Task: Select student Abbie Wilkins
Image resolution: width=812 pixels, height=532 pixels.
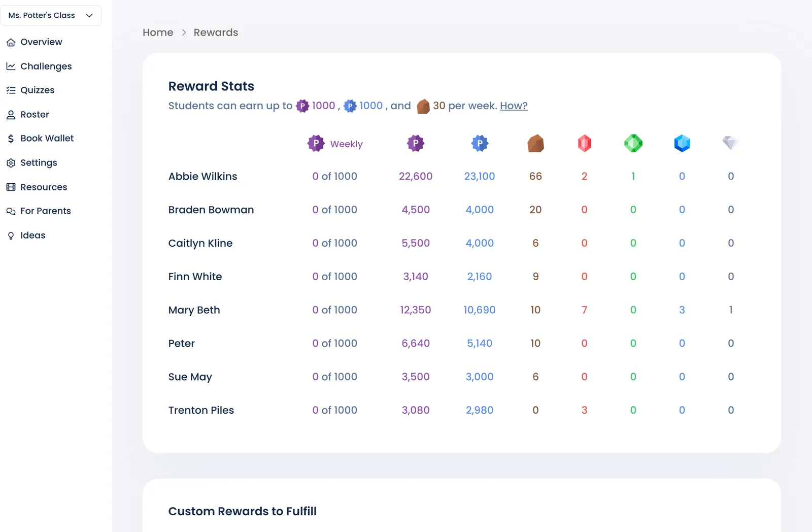Action: coord(202,176)
